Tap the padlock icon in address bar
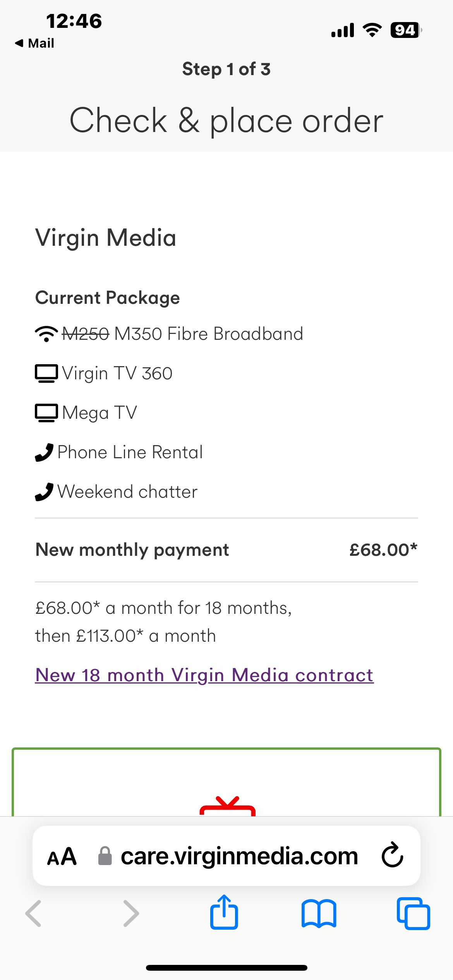This screenshot has height=980, width=453. tap(105, 856)
